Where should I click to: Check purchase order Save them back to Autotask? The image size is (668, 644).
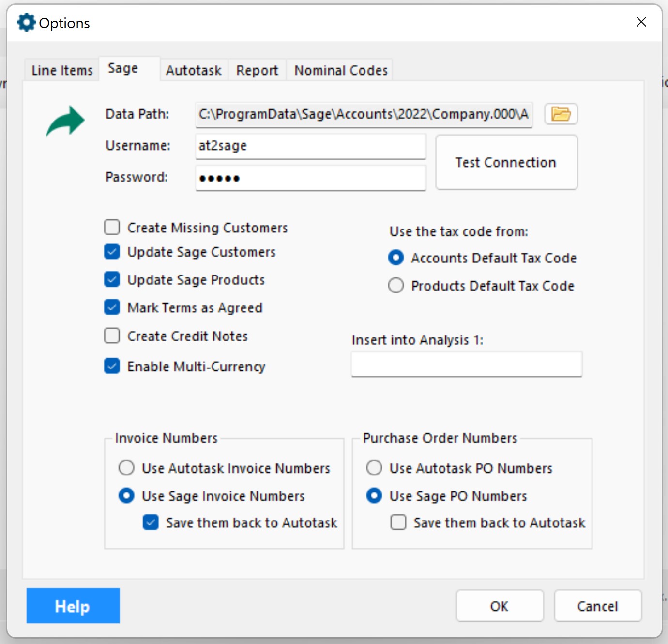point(398,522)
